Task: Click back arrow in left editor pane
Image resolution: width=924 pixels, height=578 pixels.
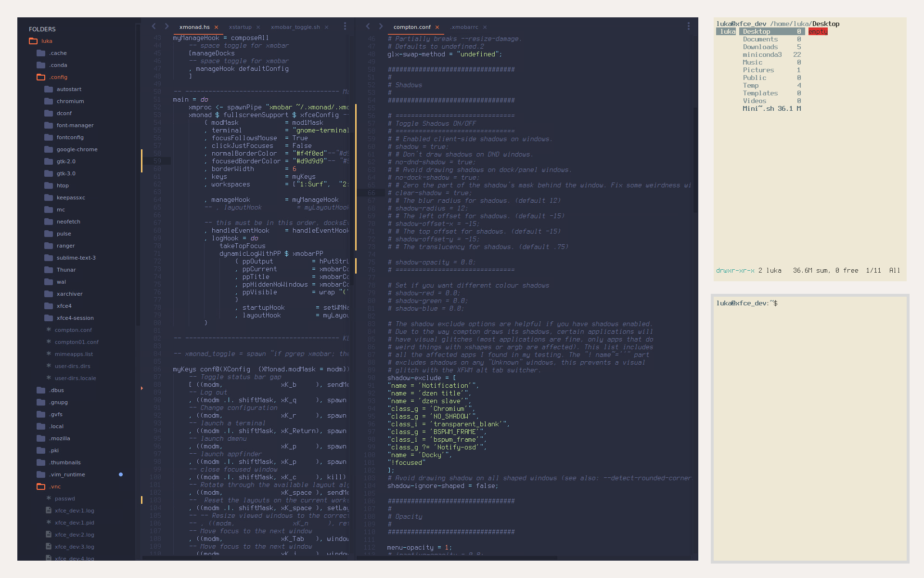Action: 154,26
